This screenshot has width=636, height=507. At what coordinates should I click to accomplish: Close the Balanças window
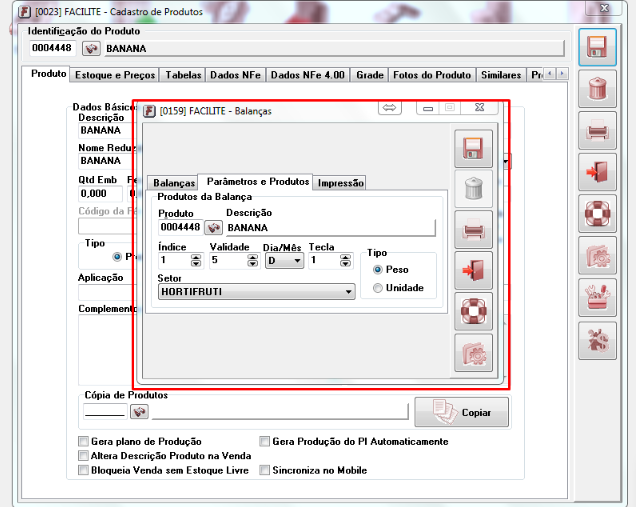tap(479, 107)
